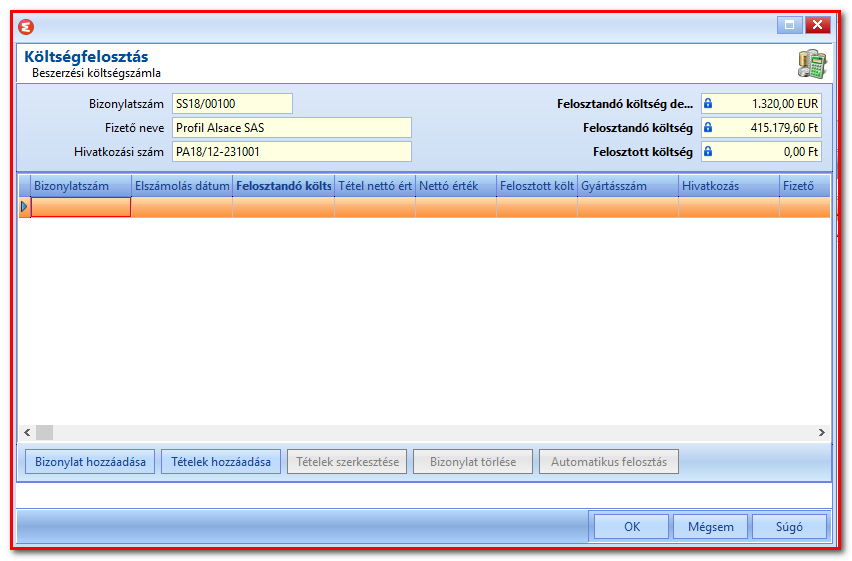
Task: Open help with the Súgó button
Action: coord(789,527)
